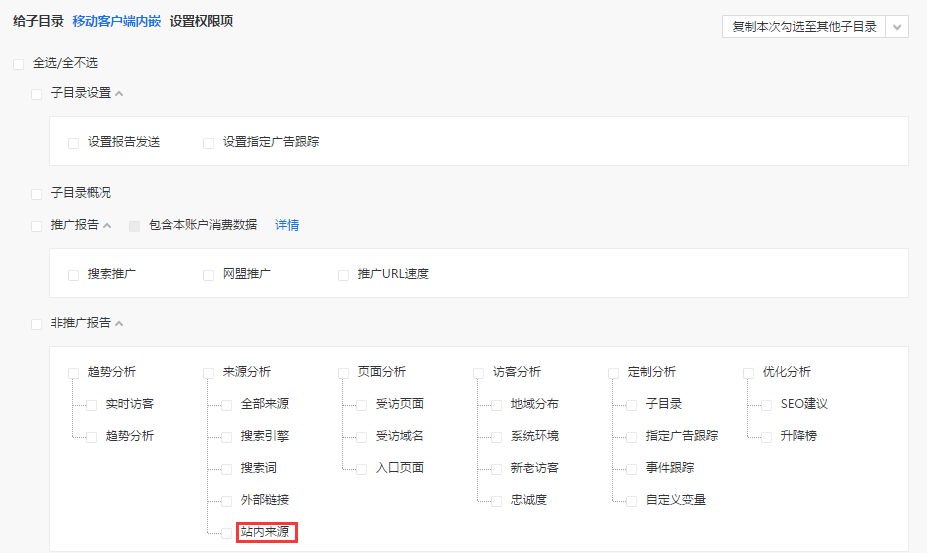The height and width of the screenshot is (553, 927).
Task: Collapse the 推广报告 section arrow
Action: (108, 226)
